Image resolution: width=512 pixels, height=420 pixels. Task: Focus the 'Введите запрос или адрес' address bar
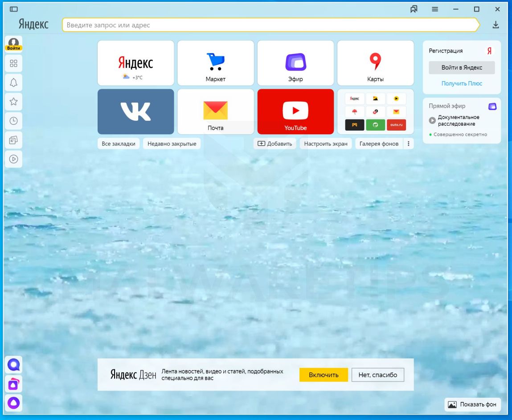coord(270,25)
